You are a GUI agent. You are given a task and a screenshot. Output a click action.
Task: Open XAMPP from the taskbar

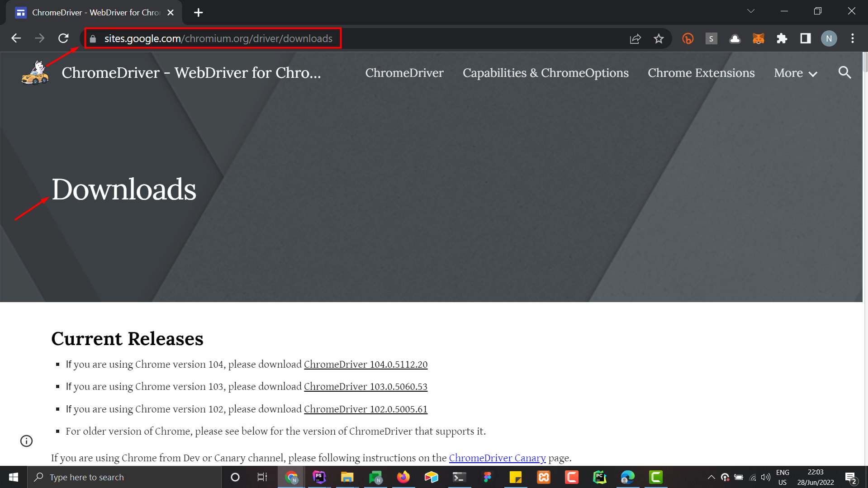point(544,477)
